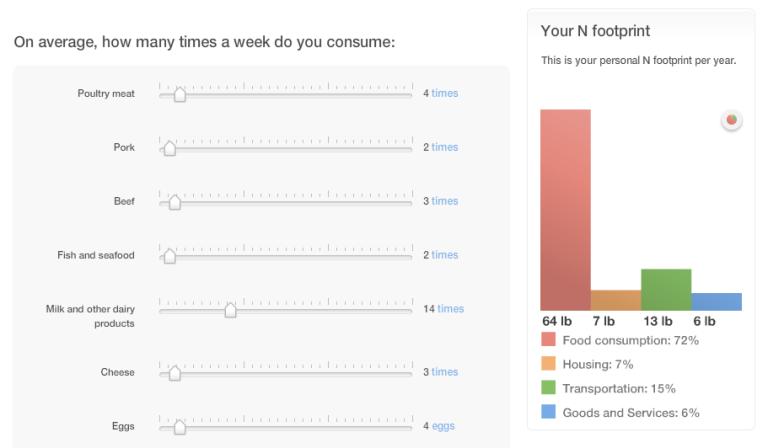The image size is (768, 448).
Task: Click the Goods and Services legend swatch
Action: coord(548,412)
